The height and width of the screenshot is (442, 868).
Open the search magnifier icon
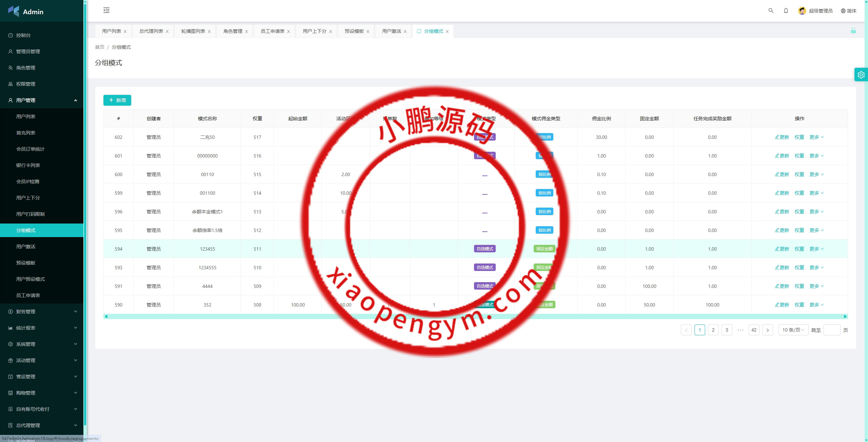tap(771, 10)
